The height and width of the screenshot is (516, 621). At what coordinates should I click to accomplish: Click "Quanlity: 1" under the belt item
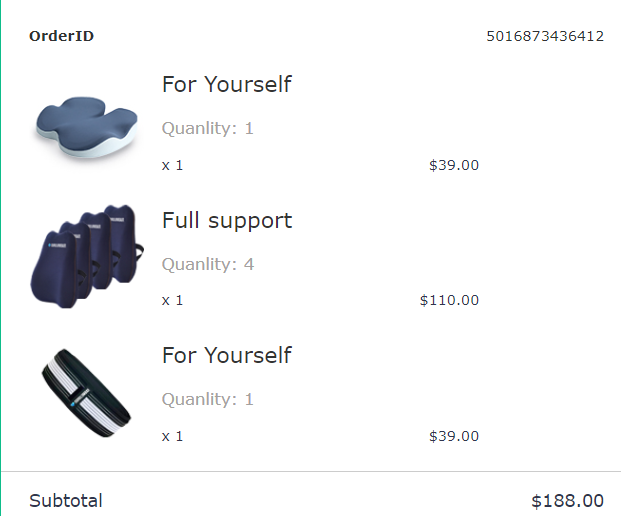coord(207,399)
